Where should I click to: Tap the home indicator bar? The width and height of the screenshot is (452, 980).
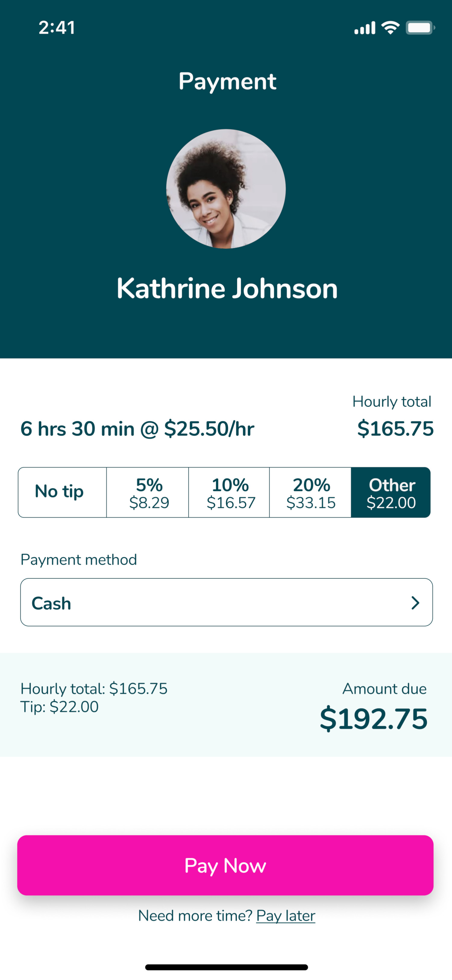(226, 967)
